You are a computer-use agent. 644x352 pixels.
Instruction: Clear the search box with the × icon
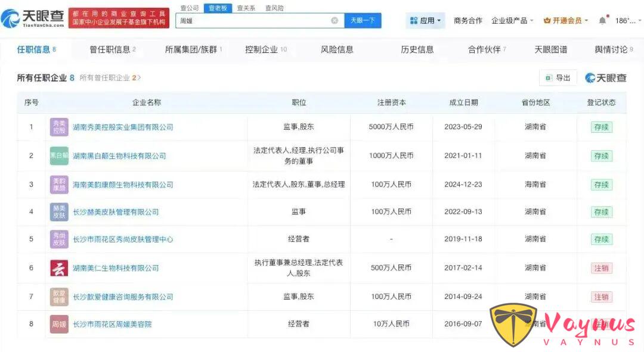tap(334, 20)
